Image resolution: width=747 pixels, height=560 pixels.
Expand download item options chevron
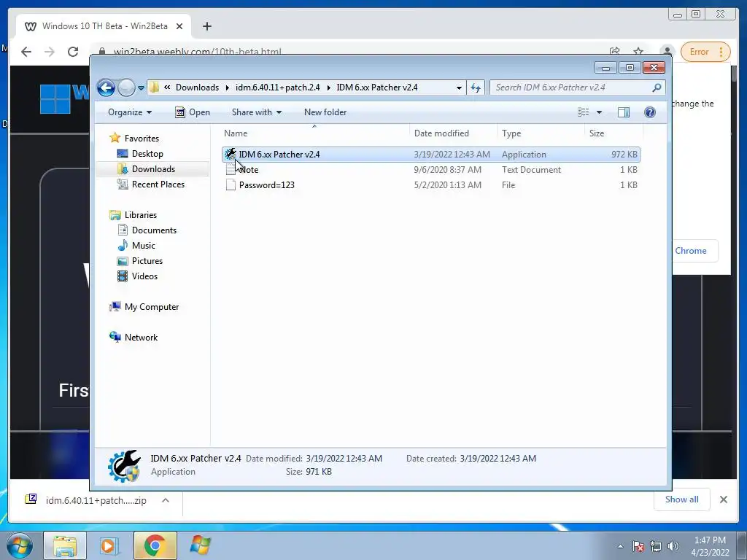pos(166,500)
